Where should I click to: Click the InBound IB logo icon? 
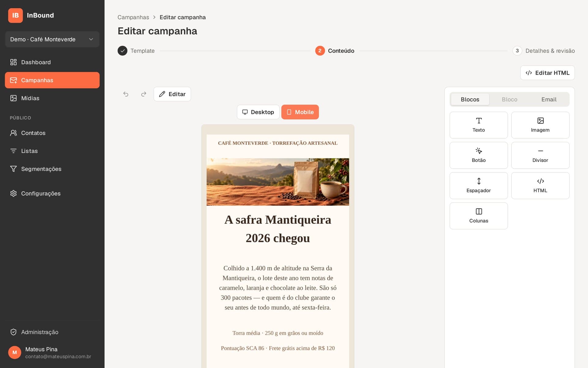pos(15,15)
